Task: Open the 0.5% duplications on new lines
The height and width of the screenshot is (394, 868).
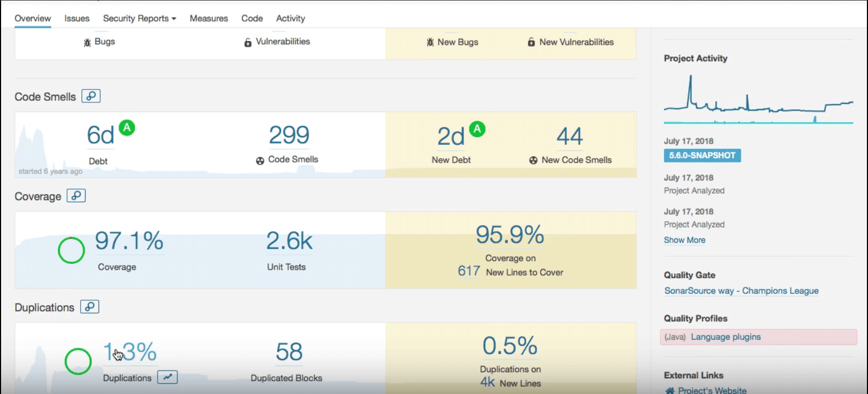Action: pyautogui.click(x=510, y=346)
